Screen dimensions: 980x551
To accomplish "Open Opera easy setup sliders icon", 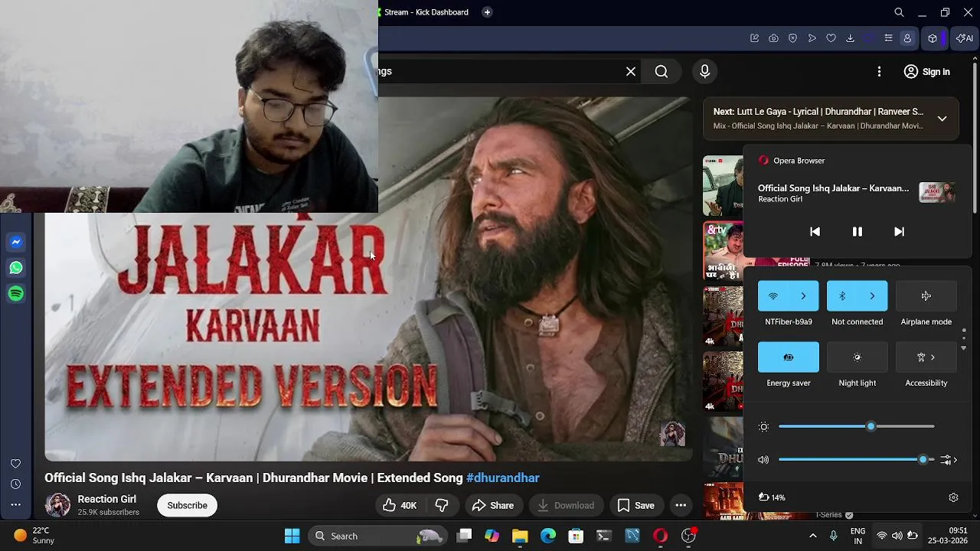I will click(x=888, y=38).
